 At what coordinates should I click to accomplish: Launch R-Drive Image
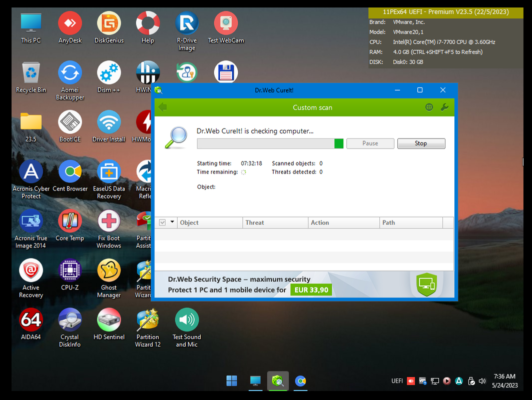(x=187, y=31)
